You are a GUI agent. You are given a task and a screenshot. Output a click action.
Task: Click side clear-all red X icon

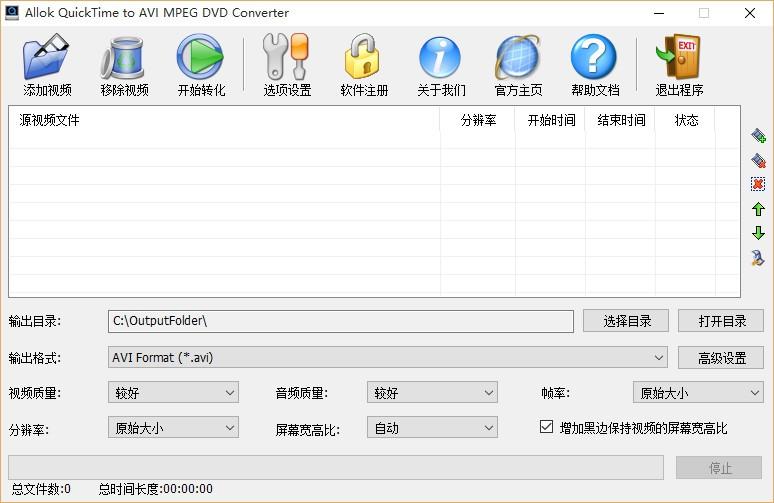758,184
